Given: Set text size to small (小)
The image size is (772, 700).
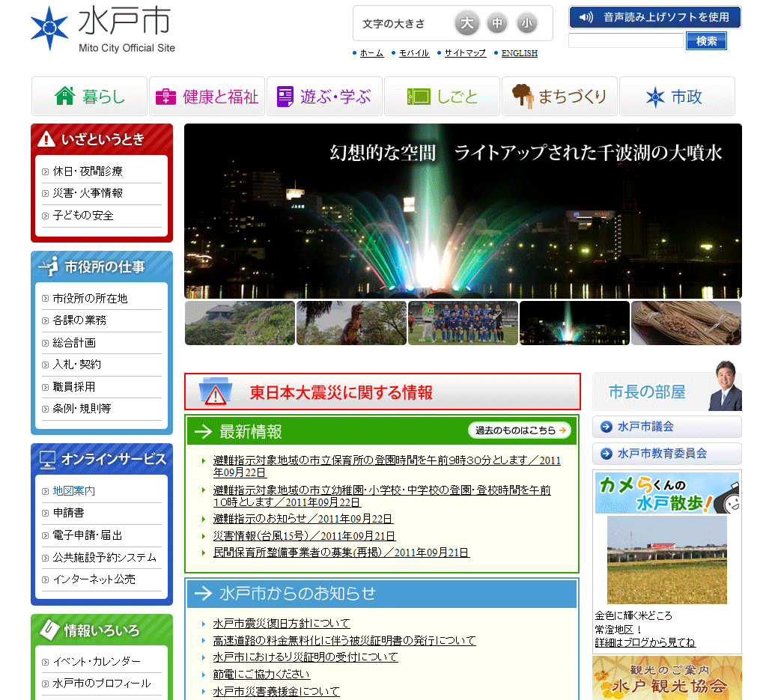Looking at the screenshot, I should click(x=527, y=24).
